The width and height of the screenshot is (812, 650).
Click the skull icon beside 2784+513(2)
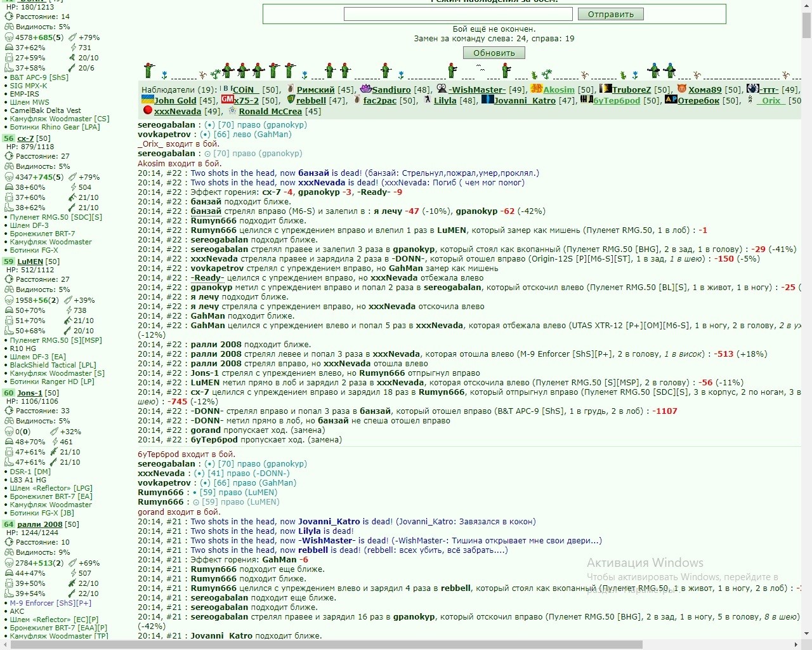9,563
